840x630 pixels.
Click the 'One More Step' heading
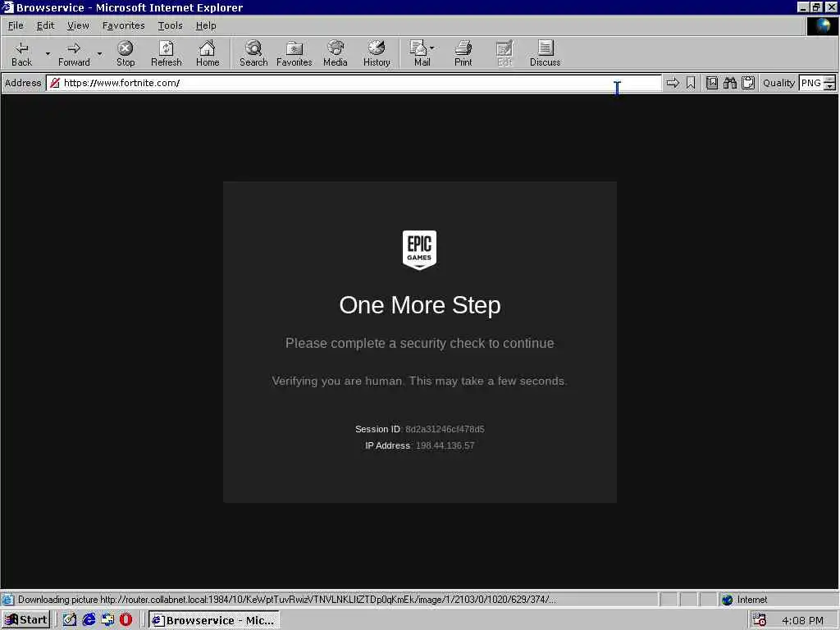(420, 305)
